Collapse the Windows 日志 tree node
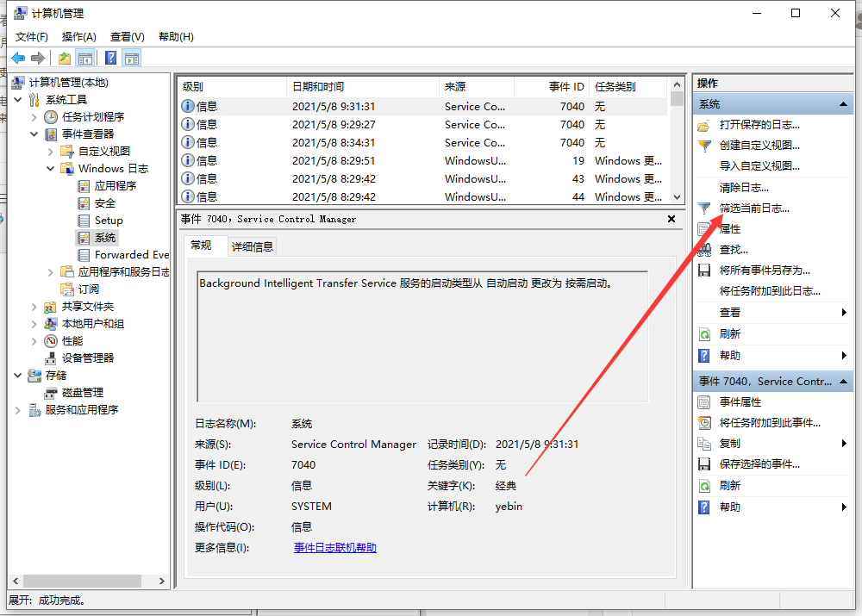862x616 pixels. tap(51, 168)
